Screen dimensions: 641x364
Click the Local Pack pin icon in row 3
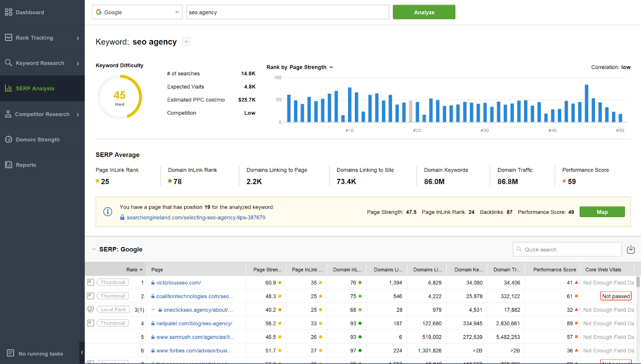click(x=91, y=310)
